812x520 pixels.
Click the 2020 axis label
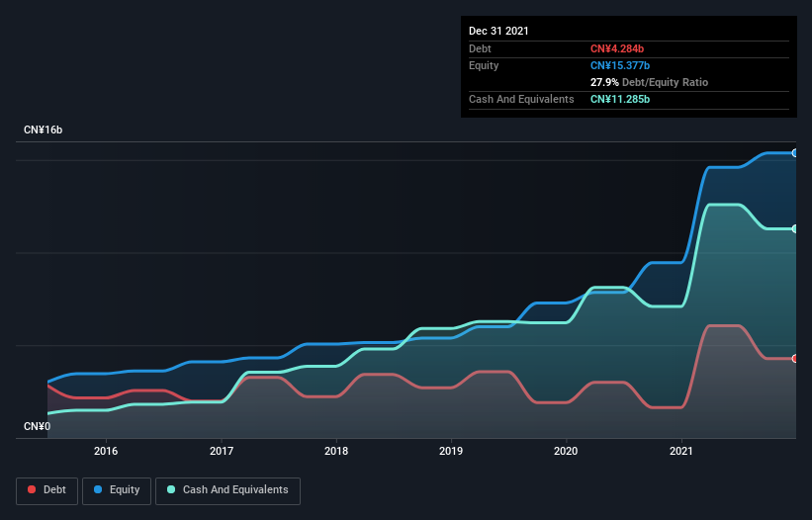[566, 451]
